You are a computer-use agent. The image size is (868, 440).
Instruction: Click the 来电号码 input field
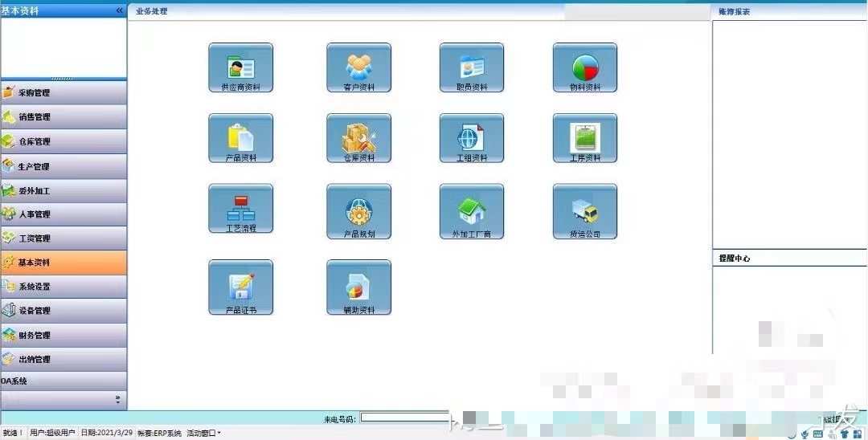[x=404, y=418]
